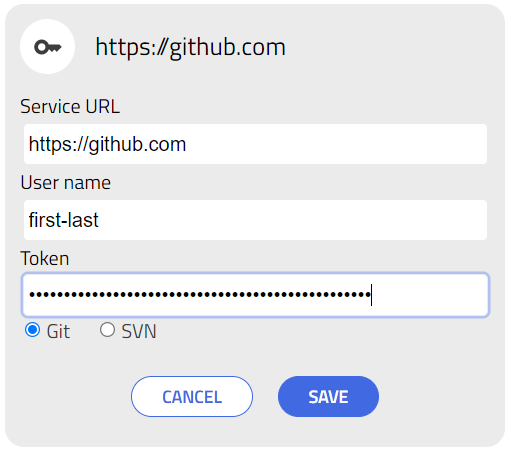Click the white circle behind the key

click(x=48, y=47)
